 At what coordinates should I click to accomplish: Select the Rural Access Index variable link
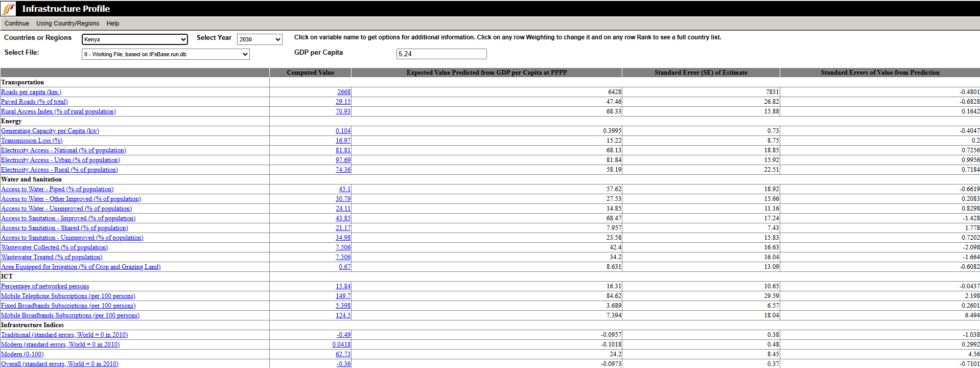(58, 111)
